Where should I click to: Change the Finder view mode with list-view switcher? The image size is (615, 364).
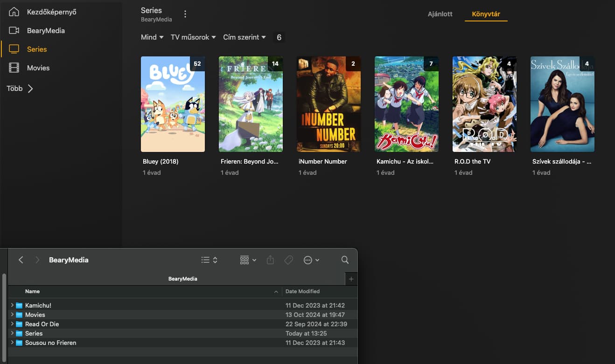pos(209,260)
